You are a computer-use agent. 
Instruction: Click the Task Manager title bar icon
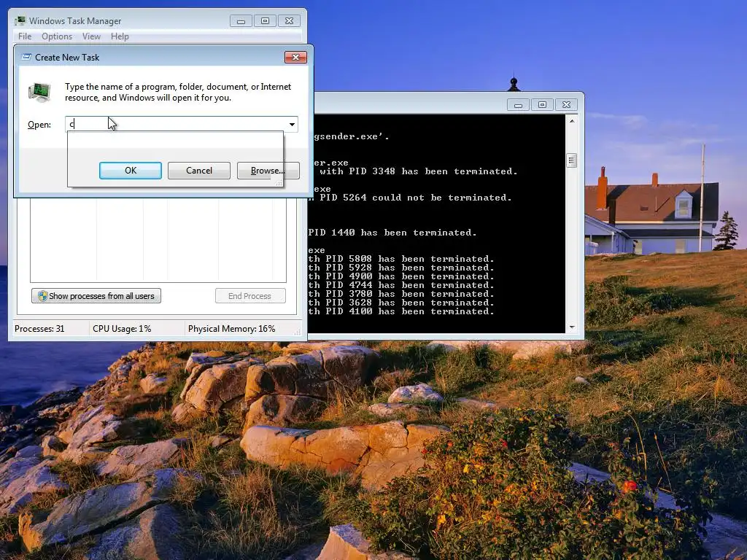pos(20,21)
